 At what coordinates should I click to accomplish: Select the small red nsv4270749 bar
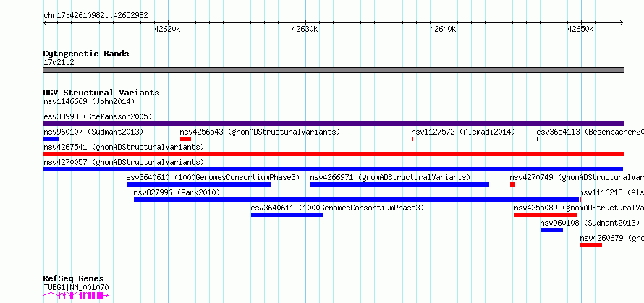512,184
